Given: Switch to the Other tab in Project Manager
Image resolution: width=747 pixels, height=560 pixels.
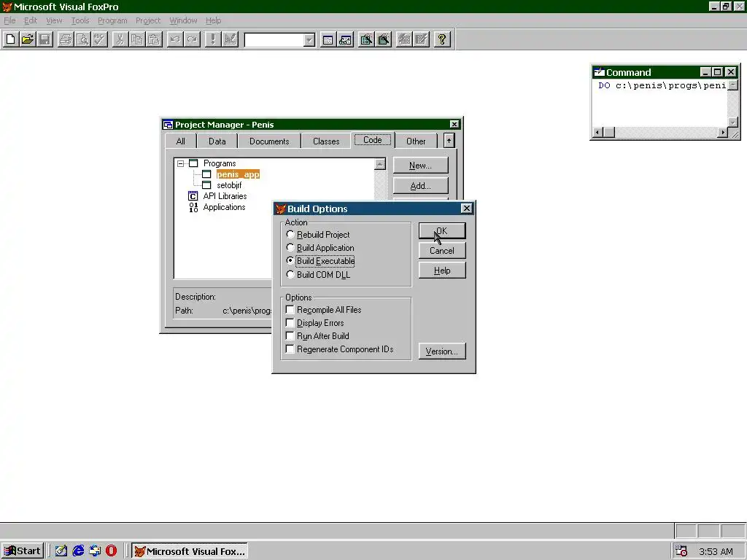Looking at the screenshot, I should 416,141.
